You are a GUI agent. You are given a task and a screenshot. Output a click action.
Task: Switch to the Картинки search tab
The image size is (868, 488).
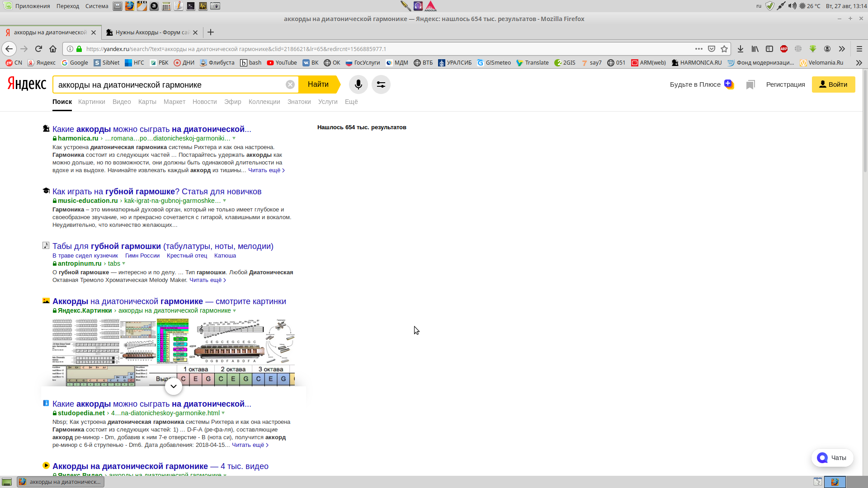point(91,102)
